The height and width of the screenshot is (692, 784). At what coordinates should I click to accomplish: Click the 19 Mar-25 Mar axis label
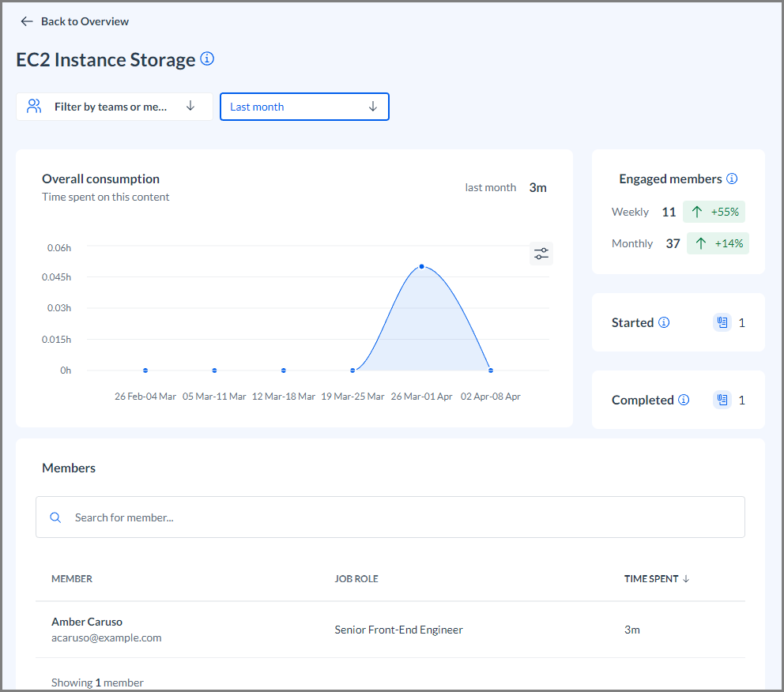point(352,397)
